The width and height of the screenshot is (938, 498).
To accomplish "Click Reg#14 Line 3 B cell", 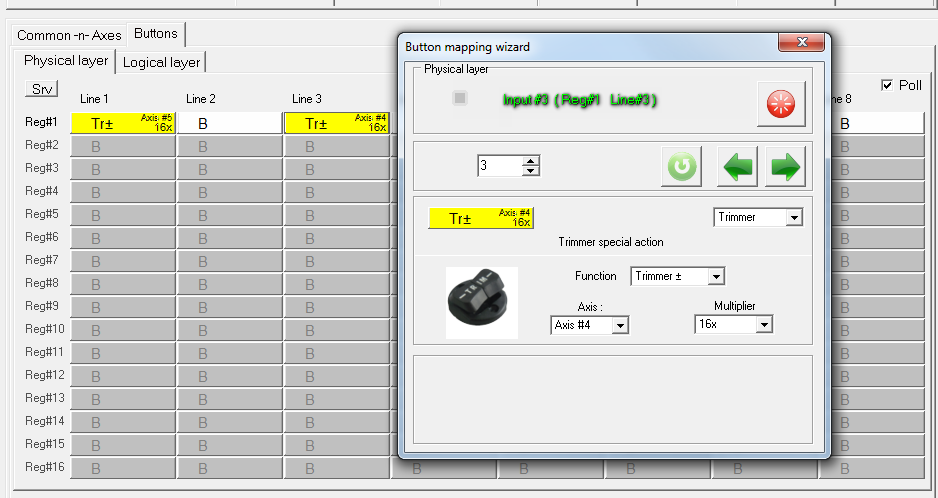I will (337, 422).
